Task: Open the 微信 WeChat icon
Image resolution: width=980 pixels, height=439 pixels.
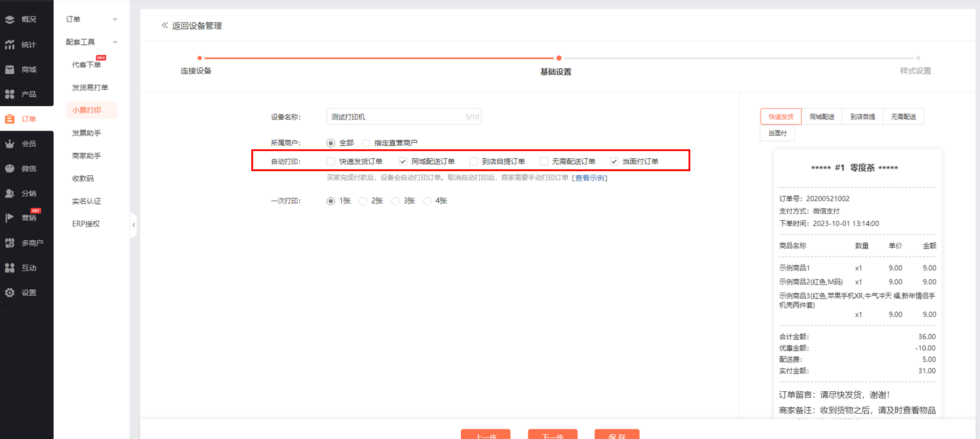Action: 10,169
